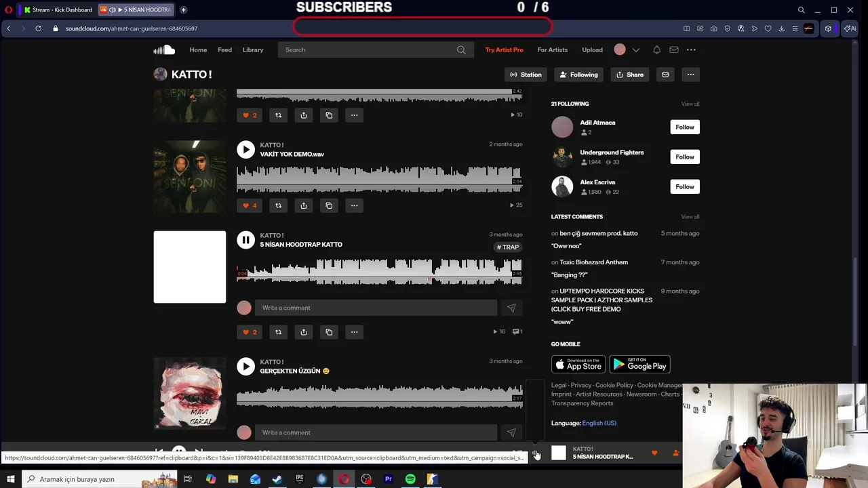Toggle the Following button for KATTO!
The width and height of the screenshot is (868, 488).
pyautogui.click(x=578, y=75)
